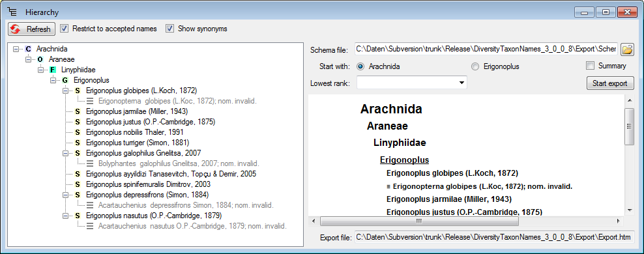Click Linyphiidae heading in export preview
Image resolution: width=644 pixels, height=254 pixels.
[x=400, y=143]
